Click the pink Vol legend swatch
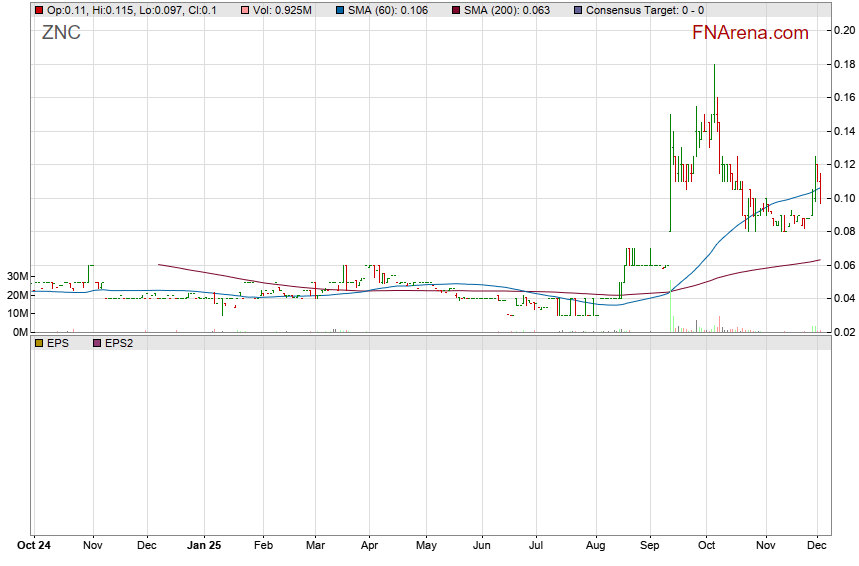The height and width of the screenshot is (566, 859). [x=245, y=10]
